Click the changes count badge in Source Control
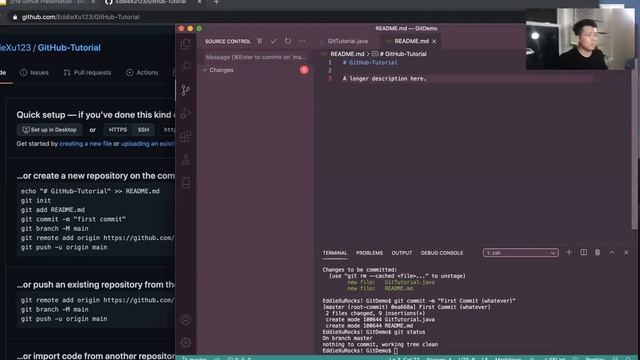The height and width of the screenshot is (360, 640). (x=304, y=70)
